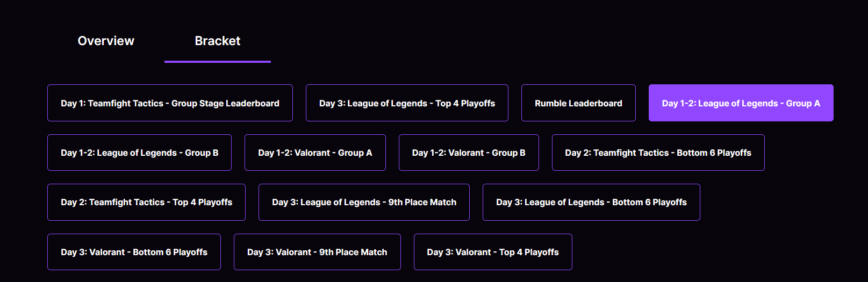Screen dimensions: 868x282
Task: Click the inactive tab left of Bracket
Action: point(106,41)
